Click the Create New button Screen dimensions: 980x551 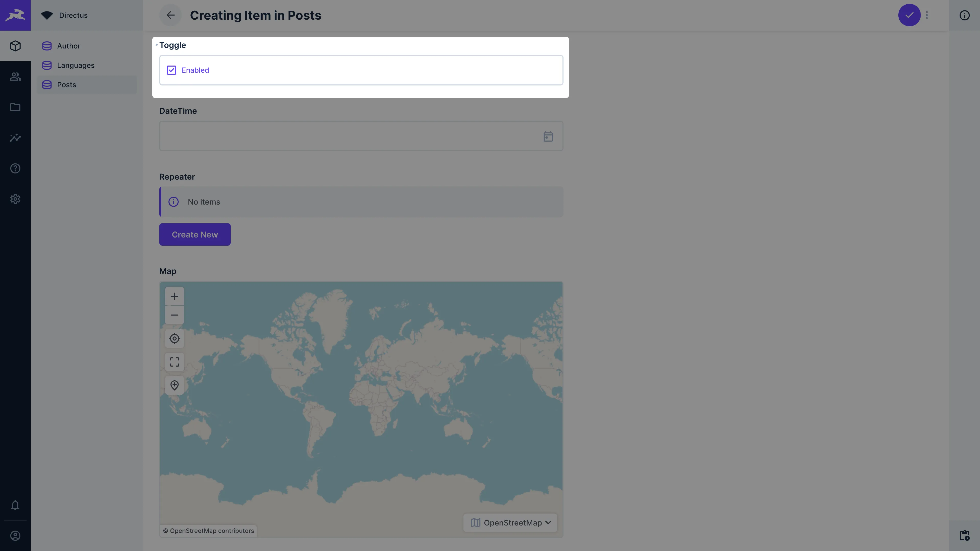[x=194, y=235]
